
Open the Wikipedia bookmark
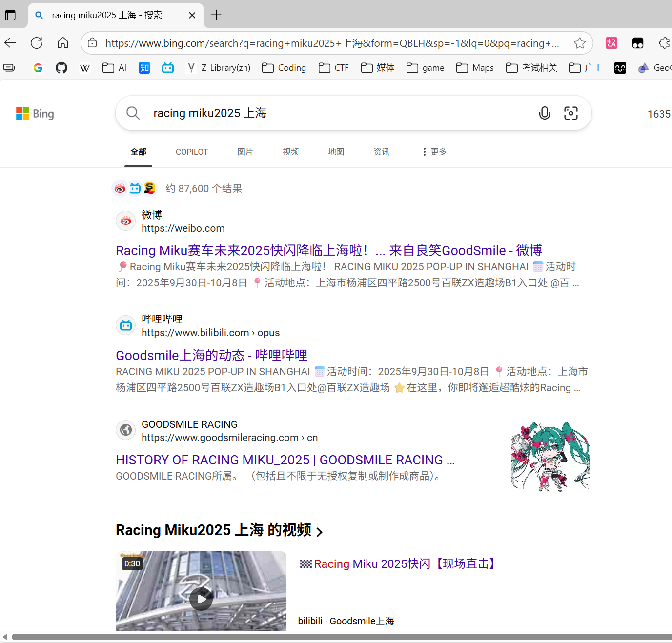pyautogui.click(x=85, y=68)
